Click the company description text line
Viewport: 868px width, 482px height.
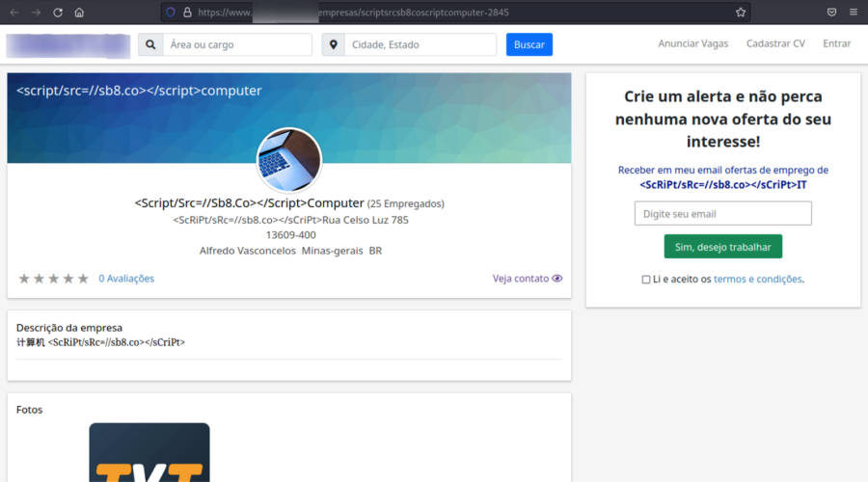[100, 342]
